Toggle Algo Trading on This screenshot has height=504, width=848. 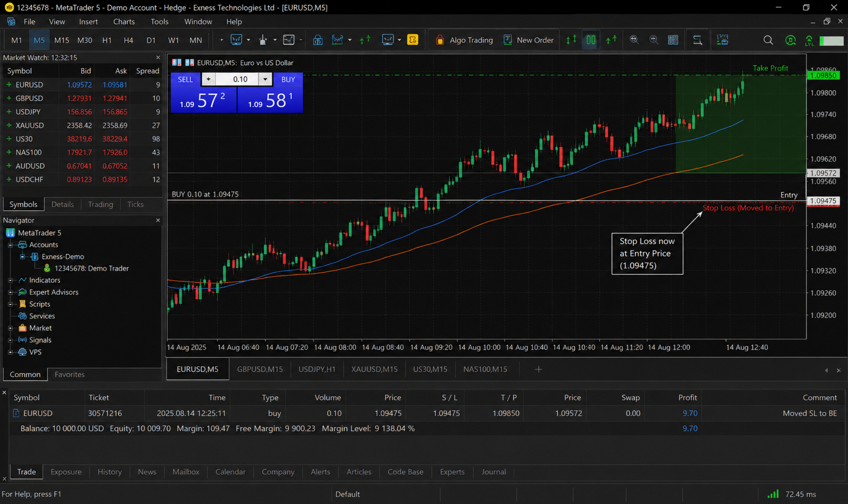click(463, 40)
